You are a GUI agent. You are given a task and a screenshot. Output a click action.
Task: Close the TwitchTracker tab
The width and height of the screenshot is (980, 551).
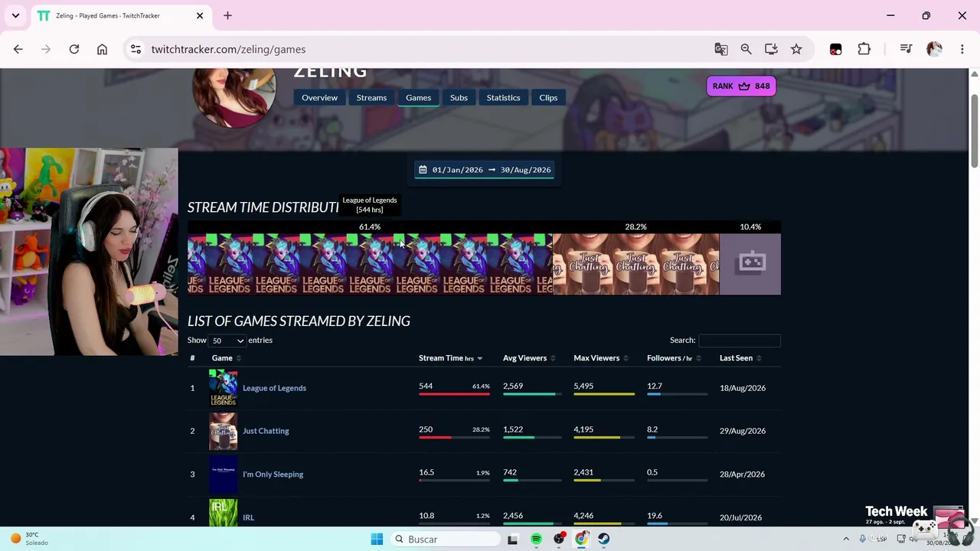click(200, 15)
